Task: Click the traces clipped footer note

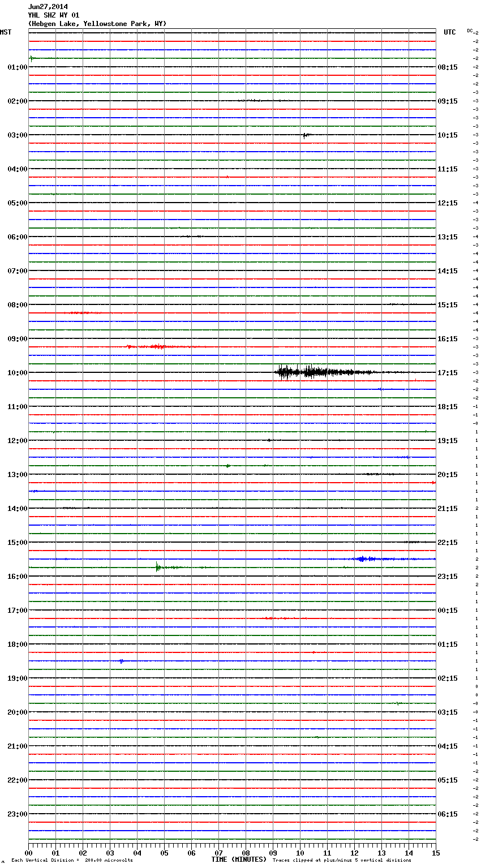Action: 342,861
